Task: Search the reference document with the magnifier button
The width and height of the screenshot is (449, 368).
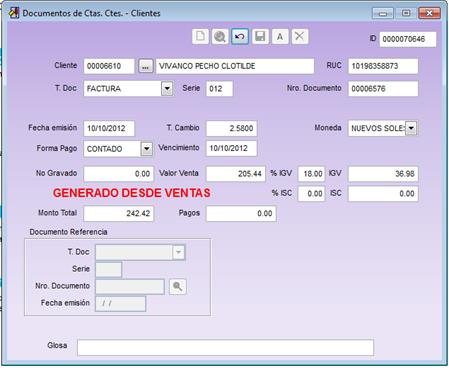Action: pos(178,287)
